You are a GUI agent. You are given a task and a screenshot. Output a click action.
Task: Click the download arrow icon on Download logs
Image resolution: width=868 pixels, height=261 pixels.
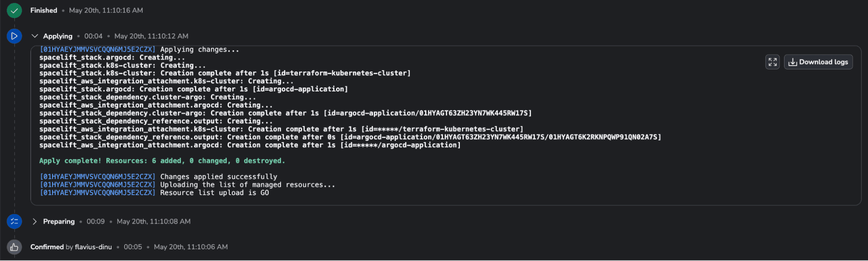(792, 62)
